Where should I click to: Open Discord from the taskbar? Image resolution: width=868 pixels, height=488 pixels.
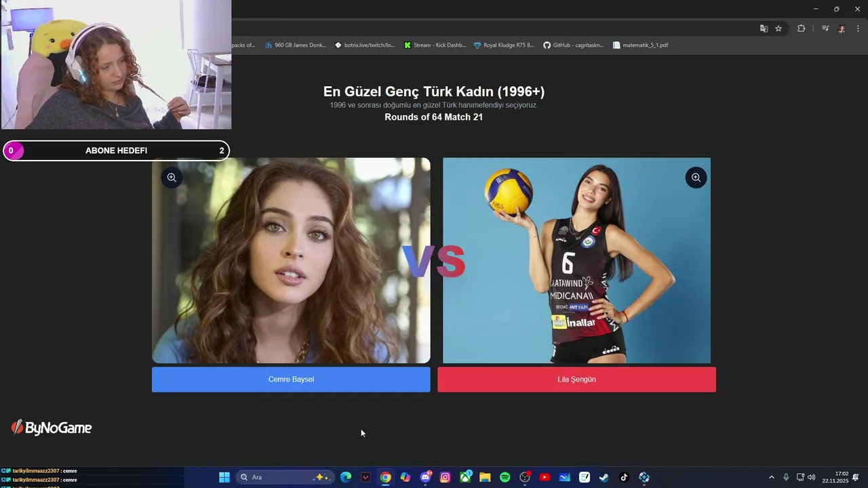click(425, 477)
